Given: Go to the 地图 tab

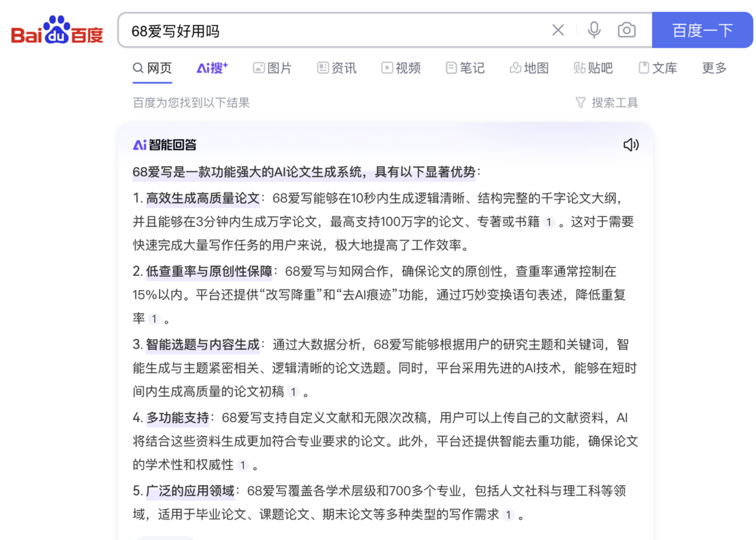Looking at the screenshot, I should point(529,68).
